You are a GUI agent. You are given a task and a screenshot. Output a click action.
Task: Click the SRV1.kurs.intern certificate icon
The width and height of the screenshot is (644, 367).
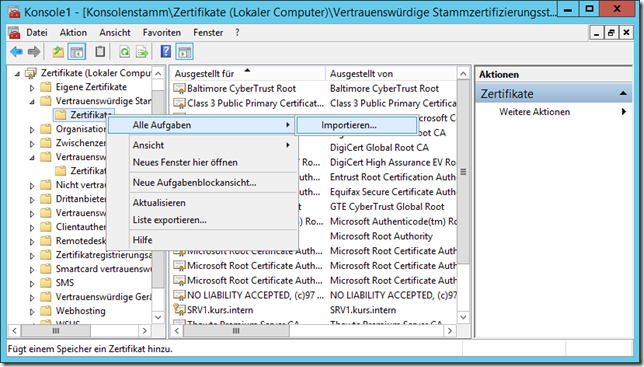[179, 310]
